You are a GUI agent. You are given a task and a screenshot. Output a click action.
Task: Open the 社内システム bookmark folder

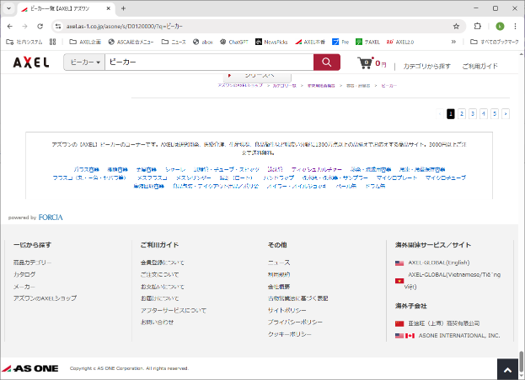click(24, 42)
